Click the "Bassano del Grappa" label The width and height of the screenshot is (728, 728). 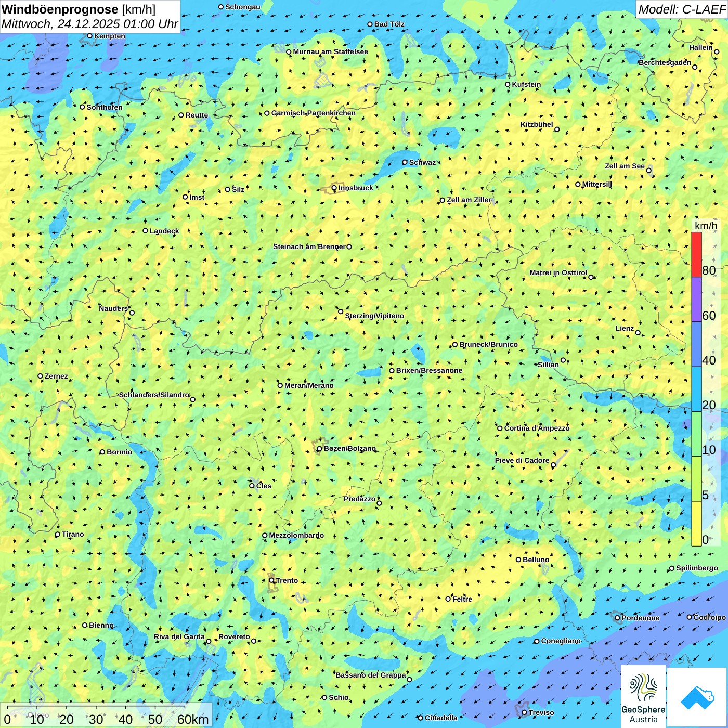coord(371,675)
